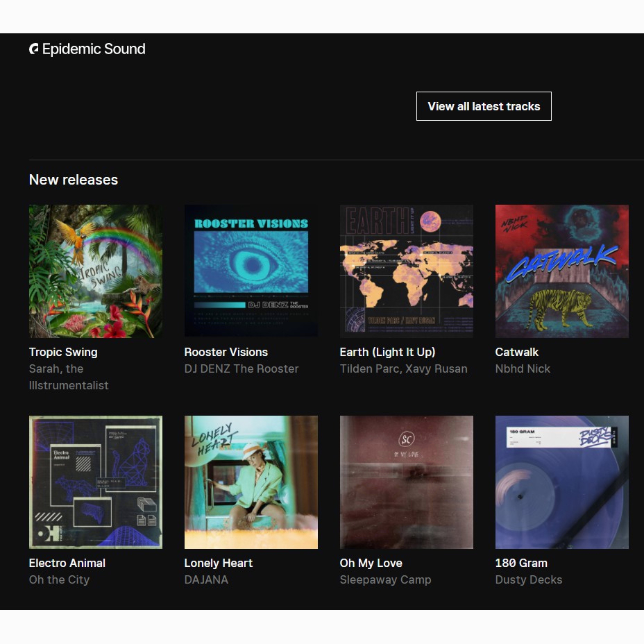Click the 180 Gram title link
Viewport: 644px width, 644px height.
click(521, 563)
